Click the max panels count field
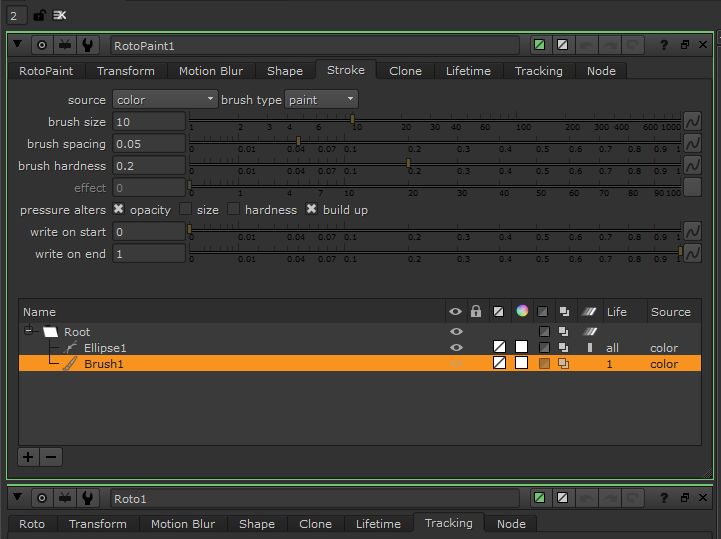 tap(17, 16)
